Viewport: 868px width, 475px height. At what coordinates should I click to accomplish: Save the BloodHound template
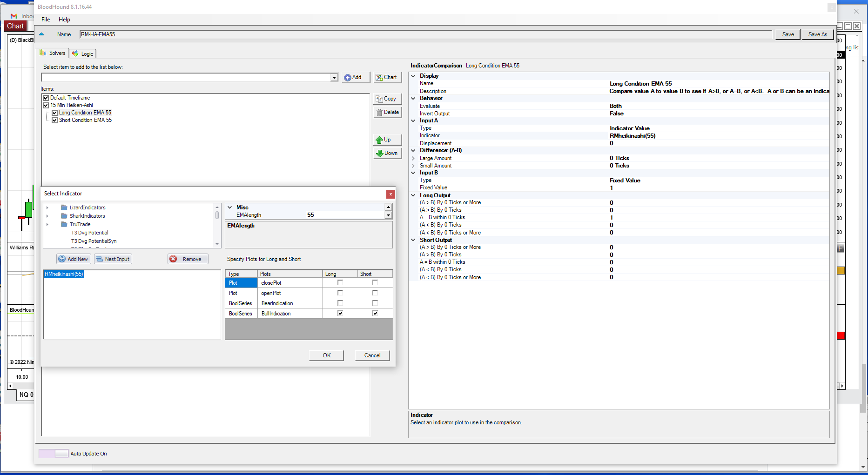(x=788, y=34)
